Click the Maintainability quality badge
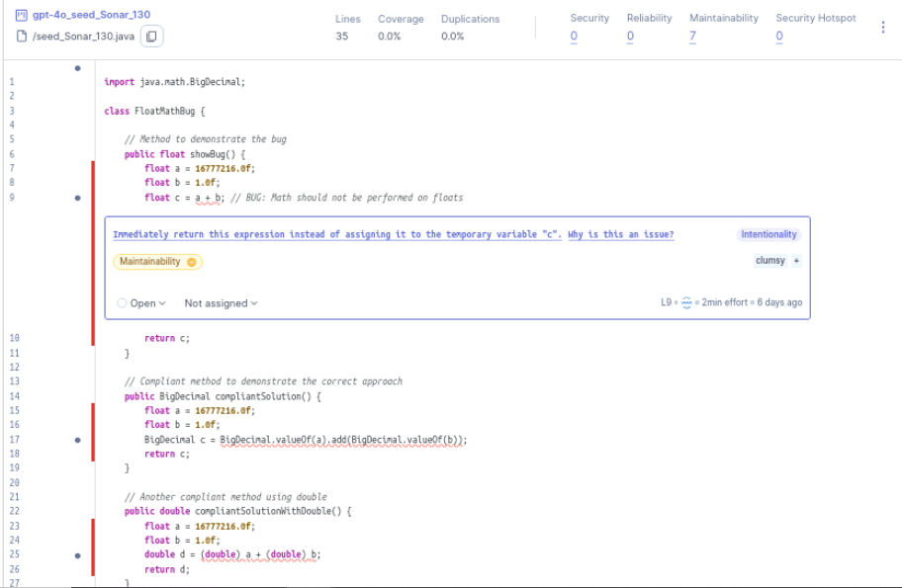902x588 pixels. (148, 262)
